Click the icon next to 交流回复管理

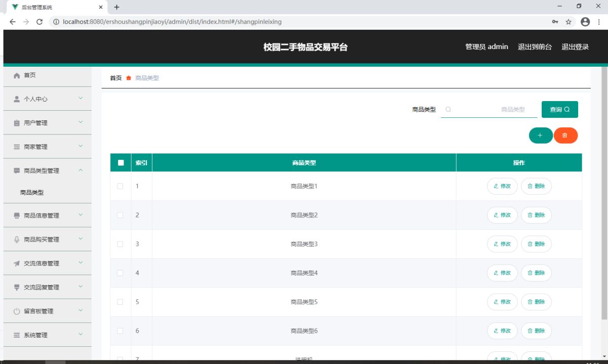click(17, 287)
